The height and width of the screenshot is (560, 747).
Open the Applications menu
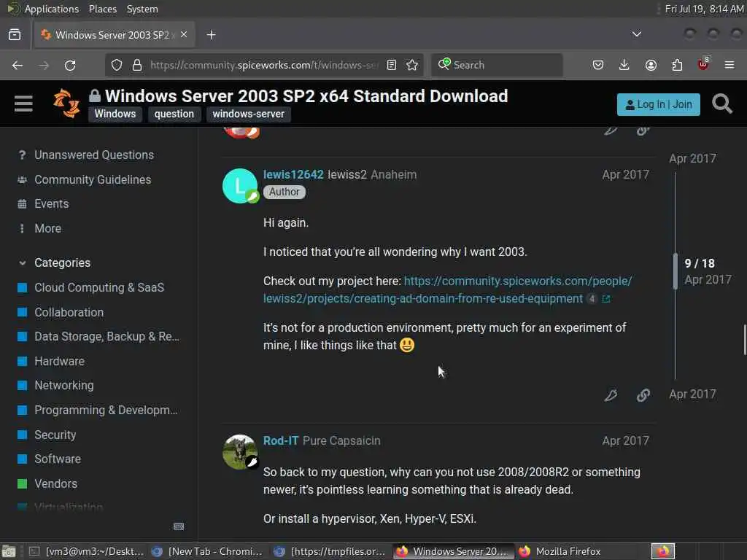52,9
